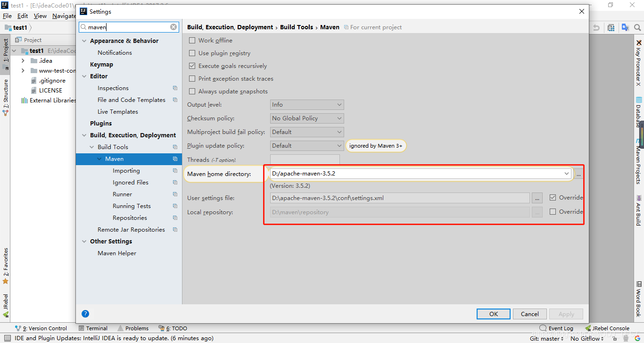The width and height of the screenshot is (644, 343).
Task: Select Running Tests under Maven
Action: click(132, 206)
